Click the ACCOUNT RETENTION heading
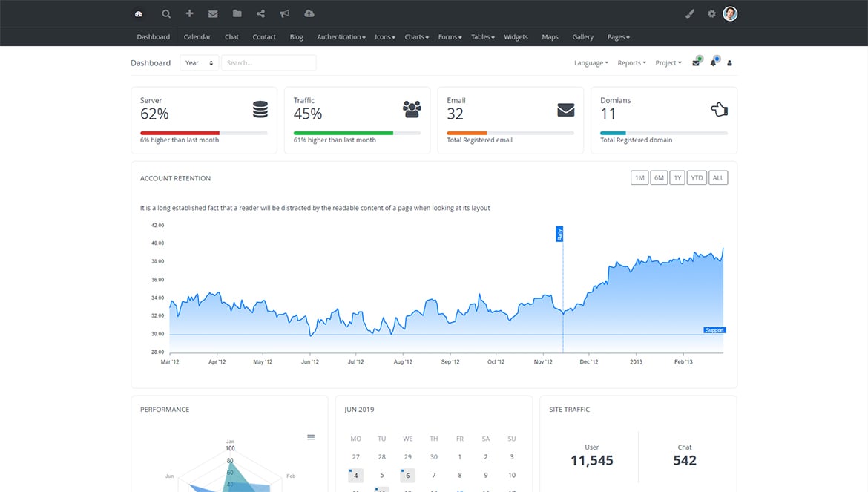 tap(176, 178)
